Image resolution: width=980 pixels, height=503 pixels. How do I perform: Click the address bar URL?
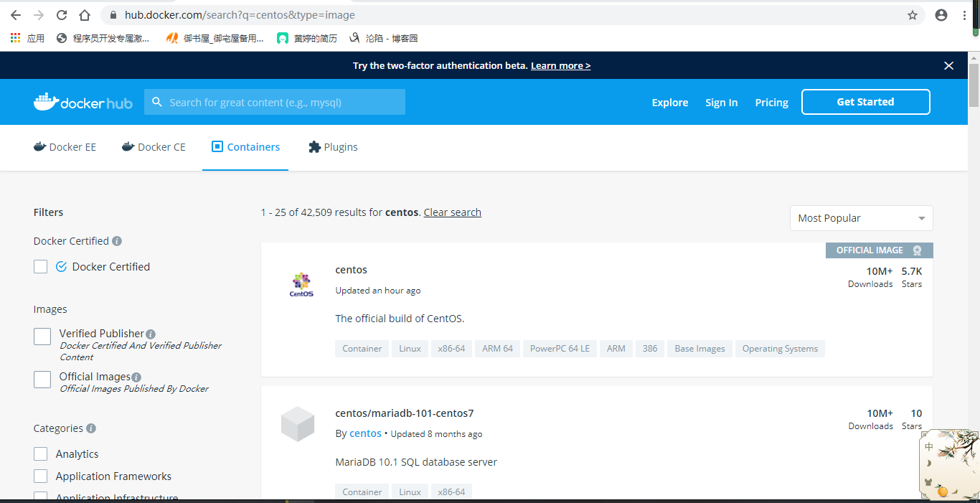240,15
